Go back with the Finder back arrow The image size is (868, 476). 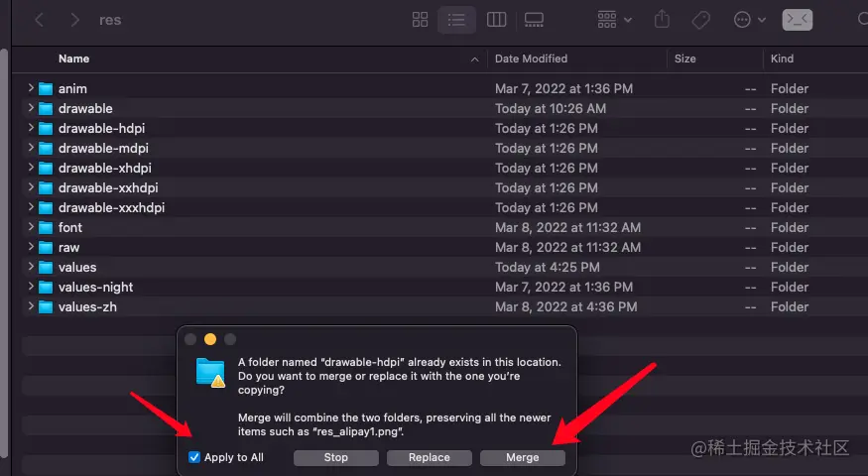click(x=39, y=20)
